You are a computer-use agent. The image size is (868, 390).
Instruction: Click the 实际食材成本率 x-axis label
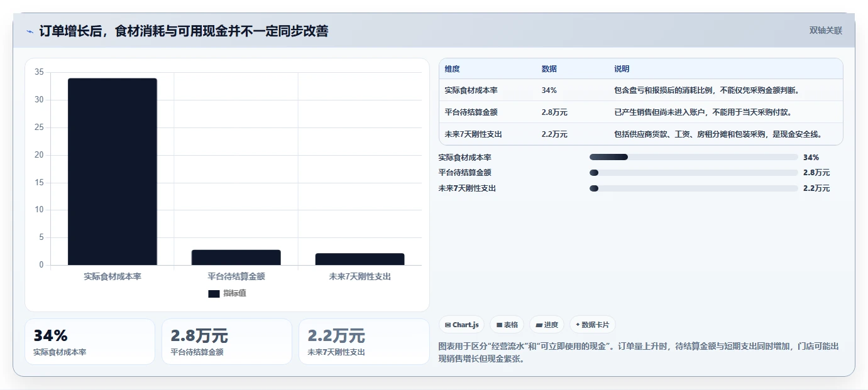[113, 276]
